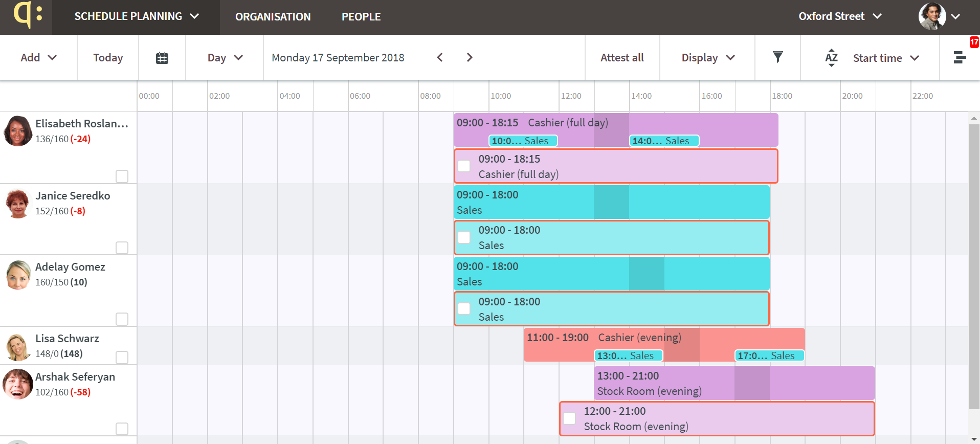Open Arshak's 13:00 - 21:00 Stock Room shift
The image size is (980, 444).
(734, 383)
